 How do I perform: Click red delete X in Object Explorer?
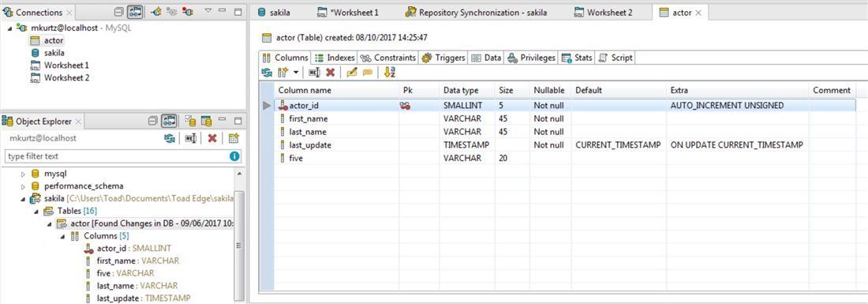212,138
